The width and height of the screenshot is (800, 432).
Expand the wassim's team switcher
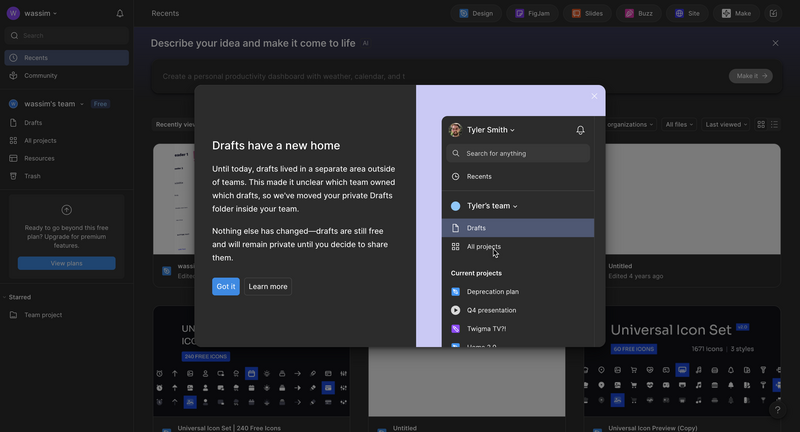(54, 104)
